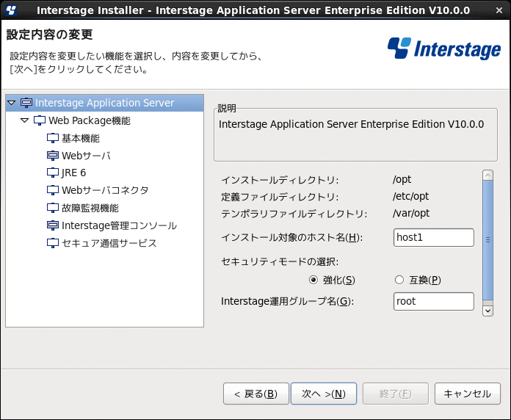Select the JRE 6 tree item label
511x420 pixels.
(x=73, y=173)
